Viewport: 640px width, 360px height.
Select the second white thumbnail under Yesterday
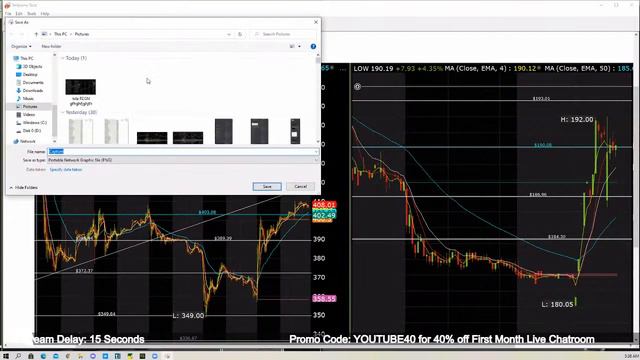click(116, 131)
